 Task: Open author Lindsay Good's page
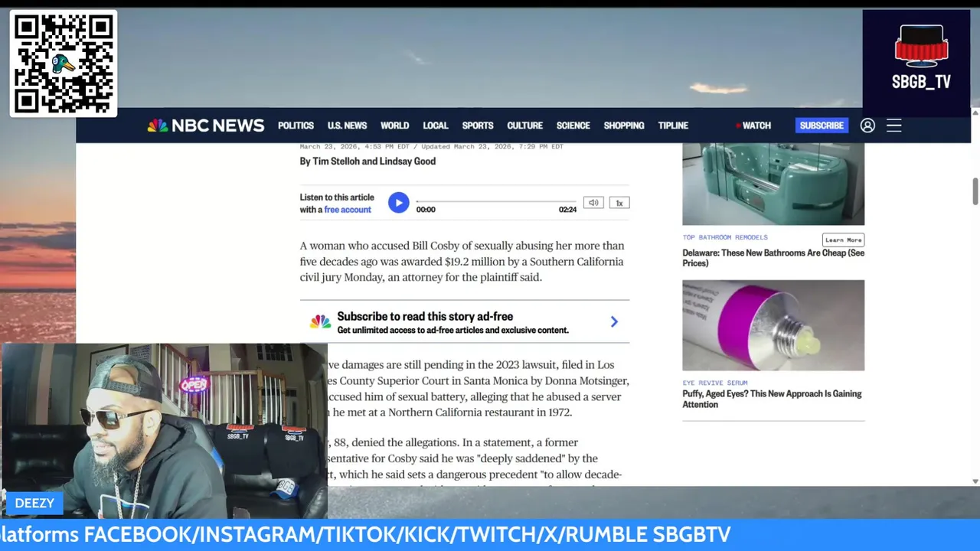point(408,161)
